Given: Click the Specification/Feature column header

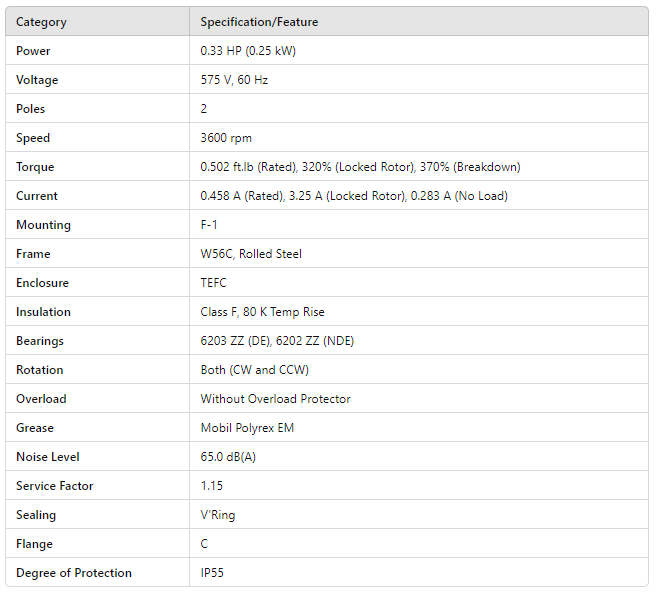Looking at the screenshot, I should (x=259, y=22).
